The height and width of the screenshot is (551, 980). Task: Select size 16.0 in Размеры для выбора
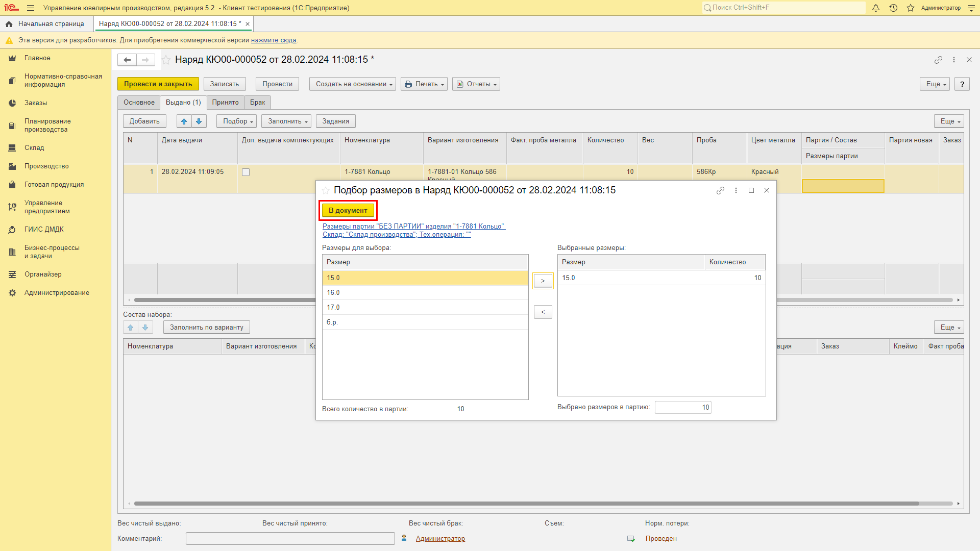(x=425, y=292)
